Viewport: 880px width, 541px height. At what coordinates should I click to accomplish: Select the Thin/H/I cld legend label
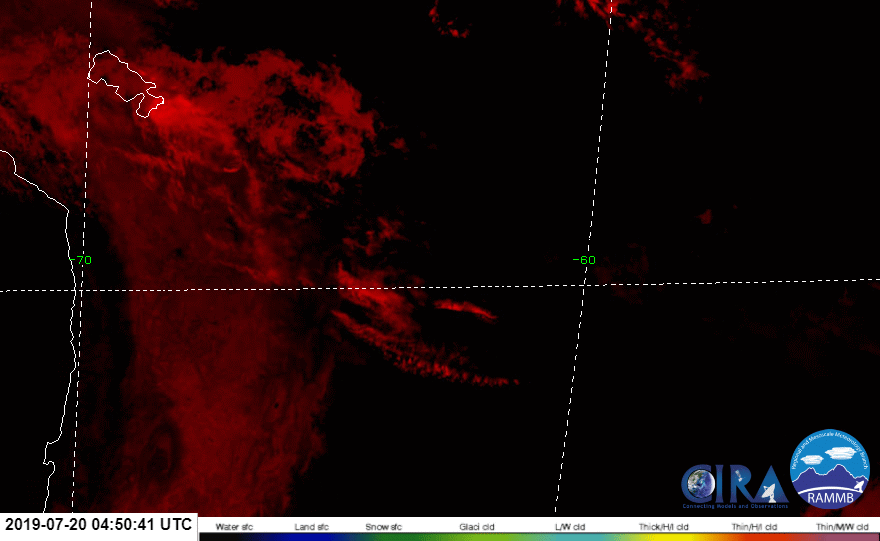point(753,525)
